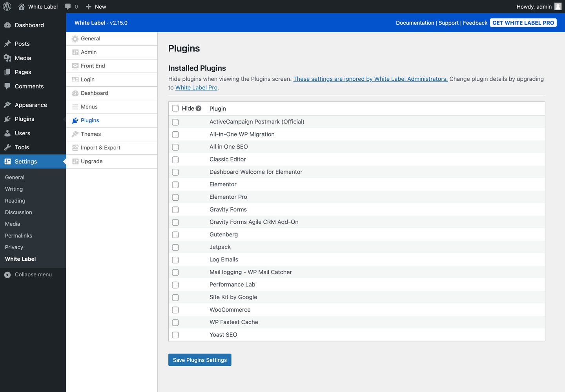
Task: Click the Media icon in main sidebar
Action: click(x=7, y=58)
